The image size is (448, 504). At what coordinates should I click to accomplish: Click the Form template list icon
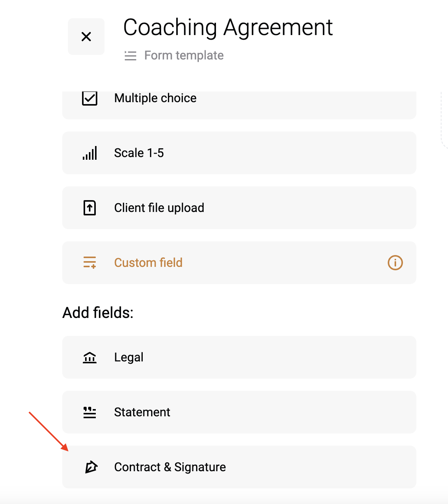pos(131,56)
